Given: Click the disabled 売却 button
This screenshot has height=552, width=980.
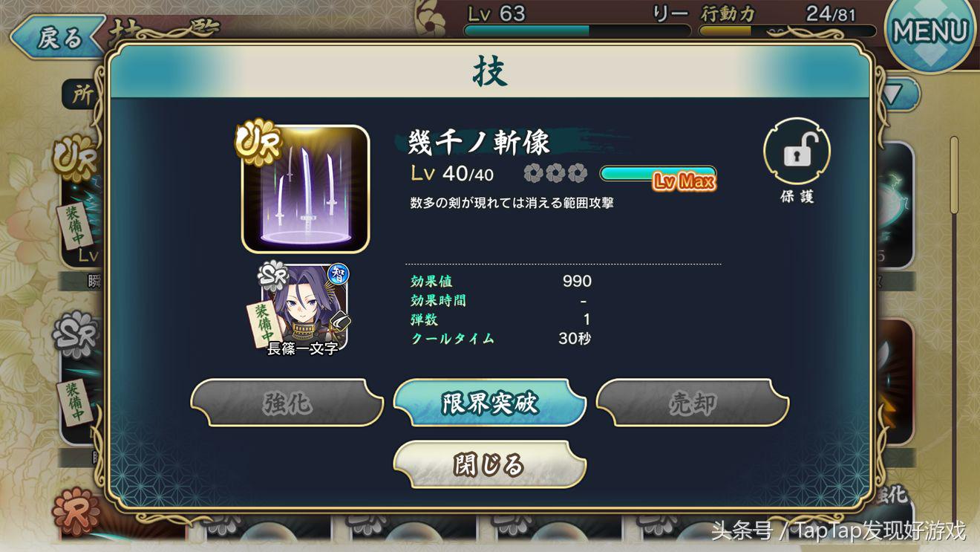Looking at the screenshot, I should [693, 403].
